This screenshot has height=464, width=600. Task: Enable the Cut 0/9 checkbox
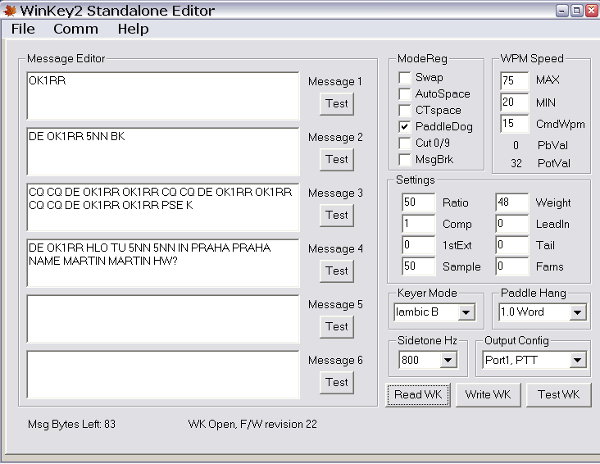point(404,143)
